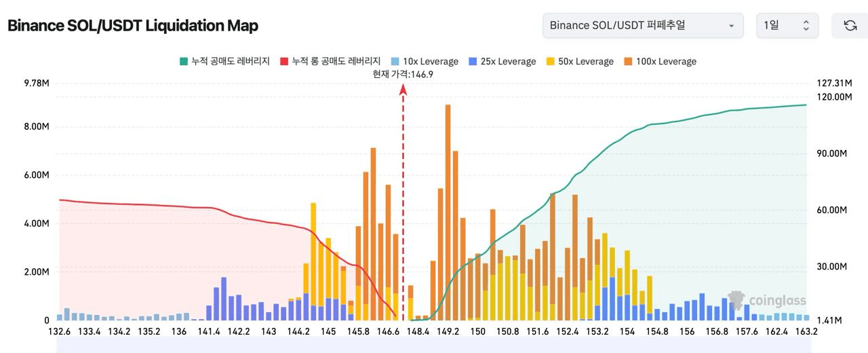Toggle the 50x Leverage legend item
Viewport: 868px width, 353px height.
[579, 61]
